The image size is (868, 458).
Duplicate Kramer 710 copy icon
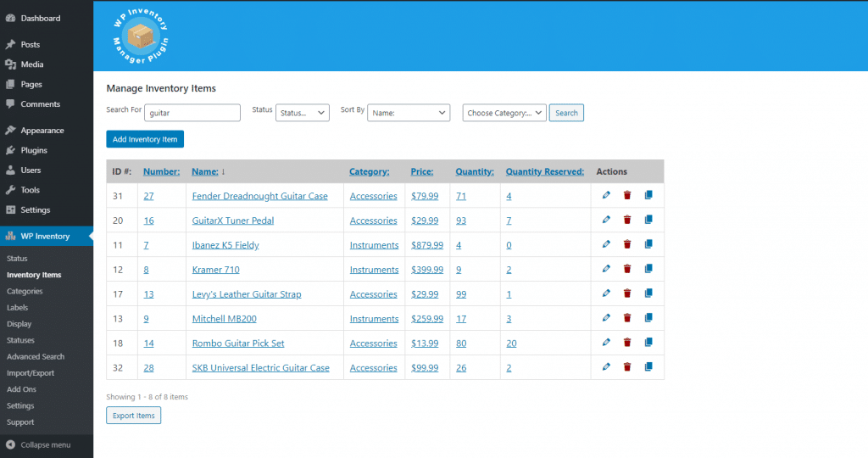pos(648,269)
